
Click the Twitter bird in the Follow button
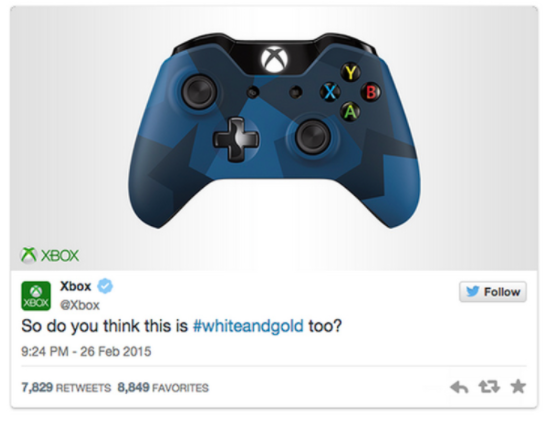click(473, 291)
